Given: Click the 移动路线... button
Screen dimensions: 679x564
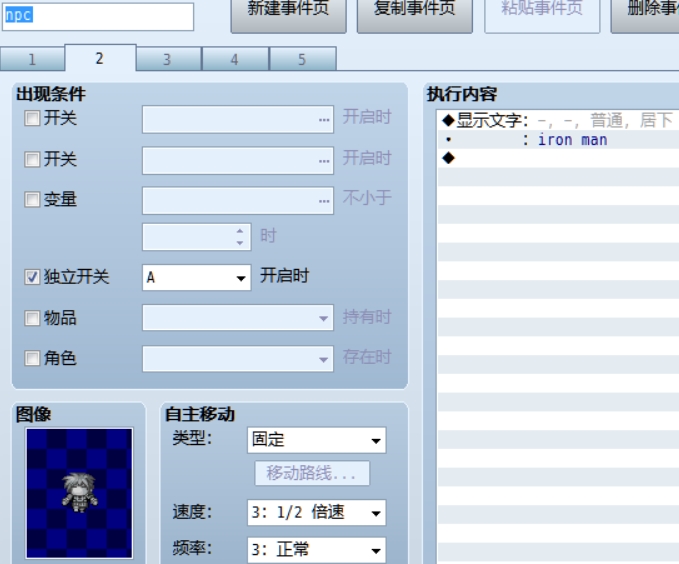Looking at the screenshot, I should [x=312, y=473].
